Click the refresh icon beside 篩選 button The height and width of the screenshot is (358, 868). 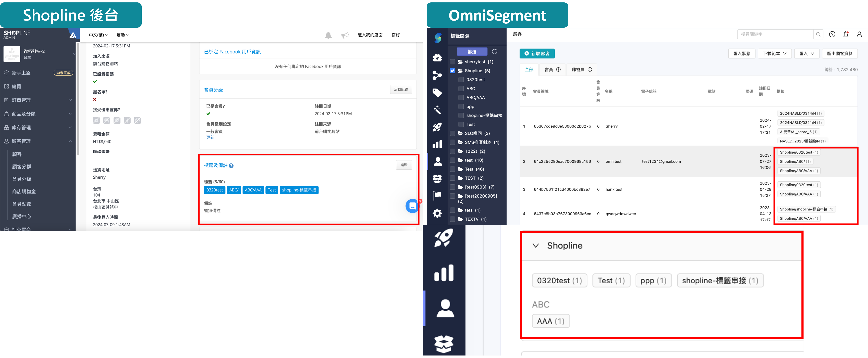click(x=494, y=52)
